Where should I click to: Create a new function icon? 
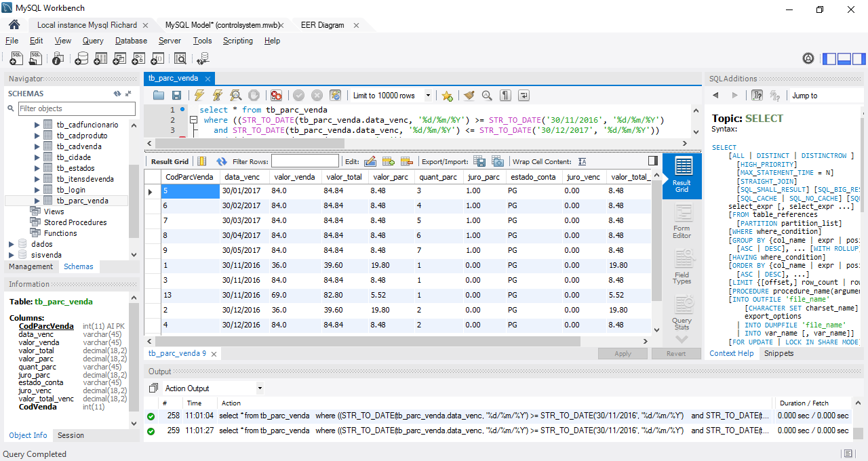click(x=157, y=58)
